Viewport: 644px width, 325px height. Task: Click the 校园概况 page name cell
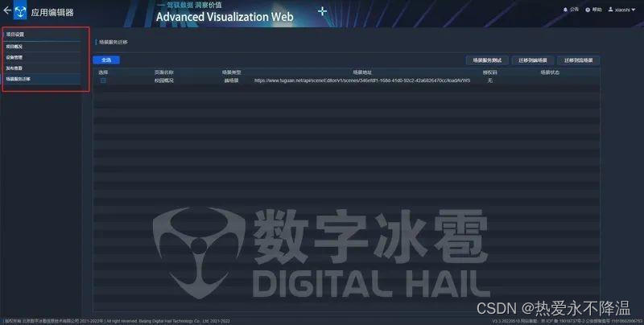click(x=164, y=80)
